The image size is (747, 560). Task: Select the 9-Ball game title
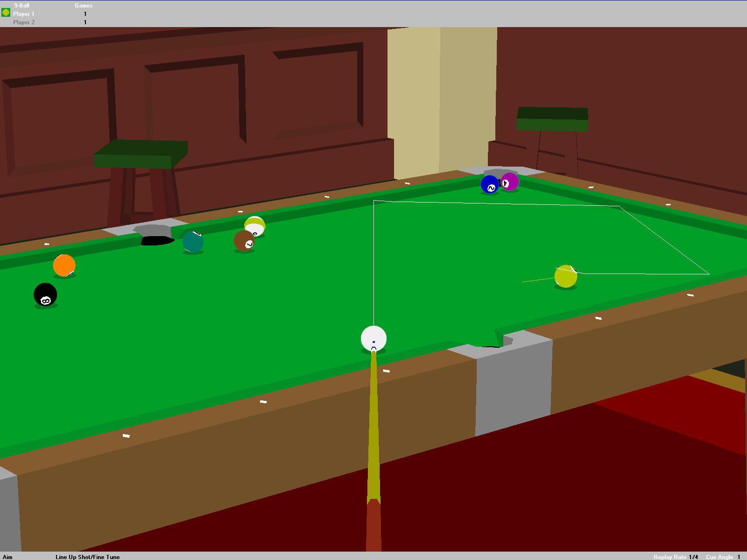tap(22, 6)
